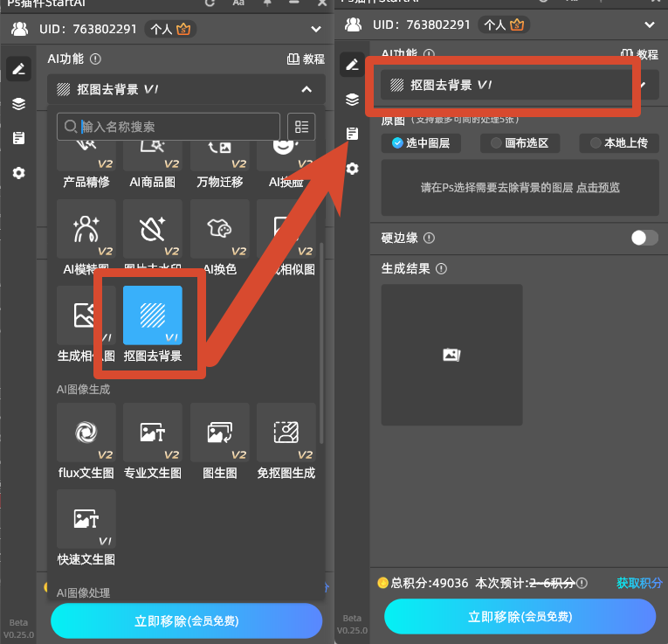Switch tool grid to list view icon

(301, 127)
